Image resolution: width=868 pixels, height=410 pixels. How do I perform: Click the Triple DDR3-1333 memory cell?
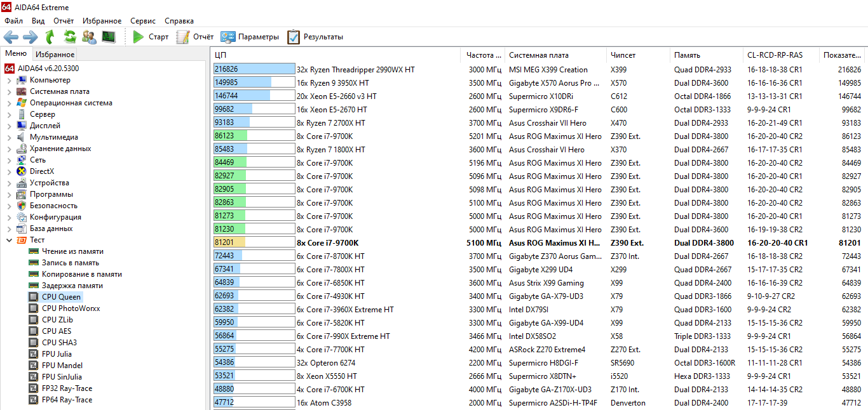click(x=702, y=336)
